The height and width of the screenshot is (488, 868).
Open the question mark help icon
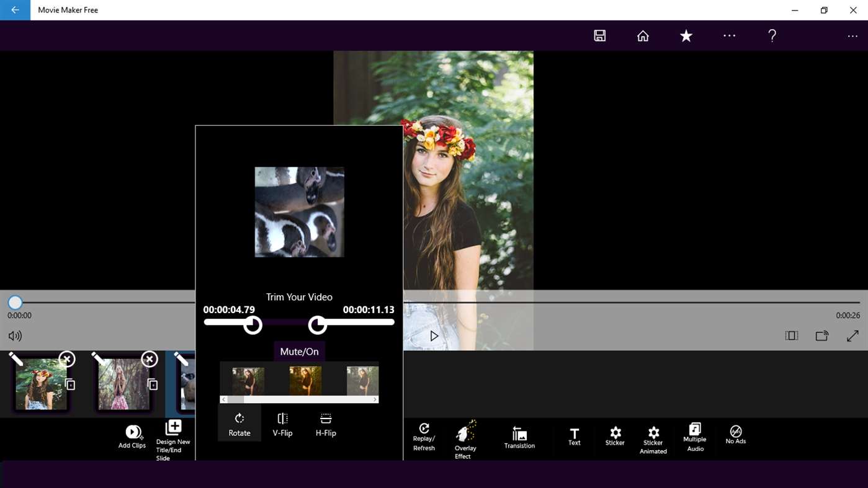click(772, 36)
